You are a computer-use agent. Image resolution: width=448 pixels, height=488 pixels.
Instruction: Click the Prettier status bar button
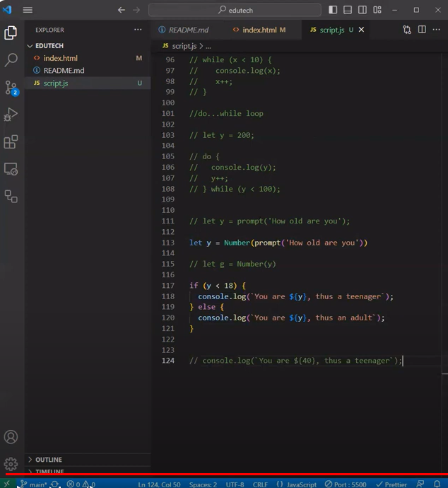[391, 484]
